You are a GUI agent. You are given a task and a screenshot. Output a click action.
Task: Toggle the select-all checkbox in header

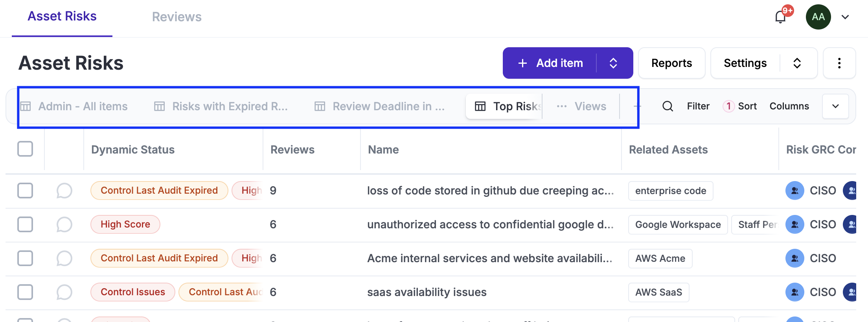pyautogui.click(x=25, y=149)
